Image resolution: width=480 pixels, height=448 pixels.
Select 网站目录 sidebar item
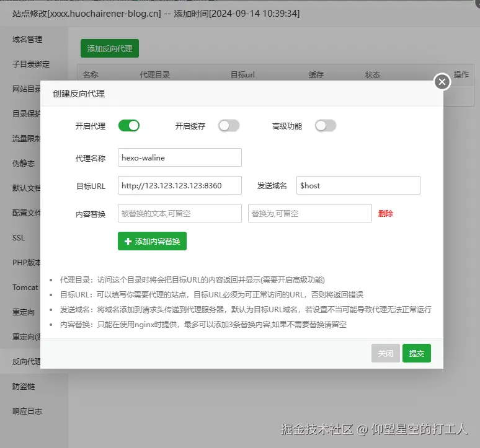[26, 89]
